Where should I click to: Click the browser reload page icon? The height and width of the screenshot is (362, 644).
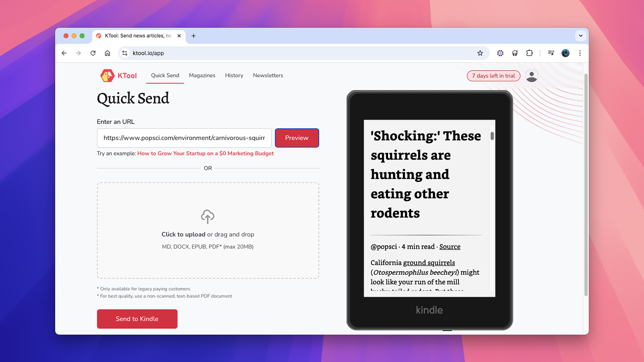pyautogui.click(x=93, y=53)
